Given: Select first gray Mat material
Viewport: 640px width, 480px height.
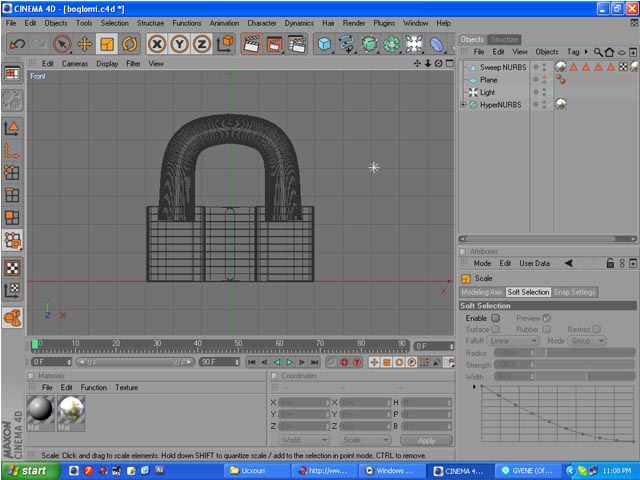Looking at the screenshot, I should click(x=40, y=413).
